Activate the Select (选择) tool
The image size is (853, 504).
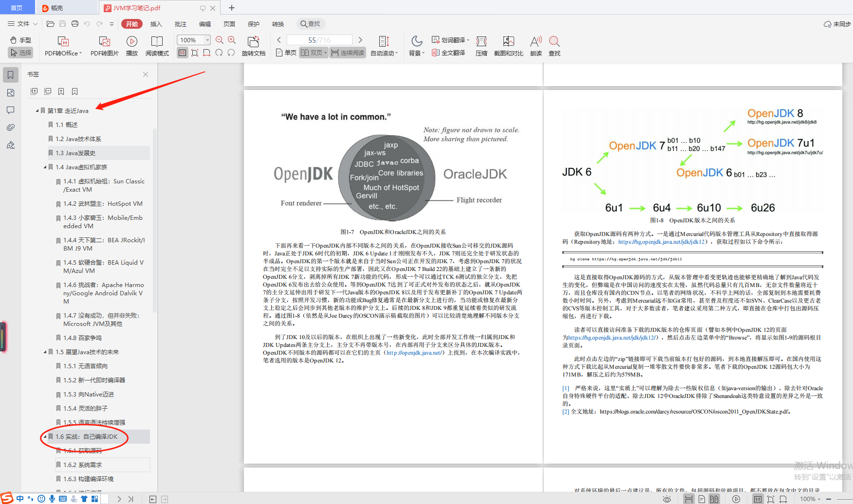(x=20, y=53)
